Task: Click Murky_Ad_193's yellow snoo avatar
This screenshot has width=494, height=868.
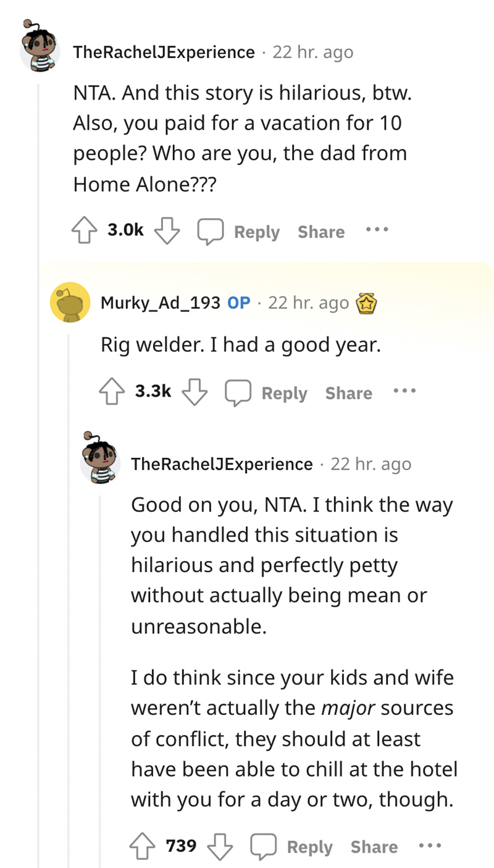Action: click(x=70, y=302)
